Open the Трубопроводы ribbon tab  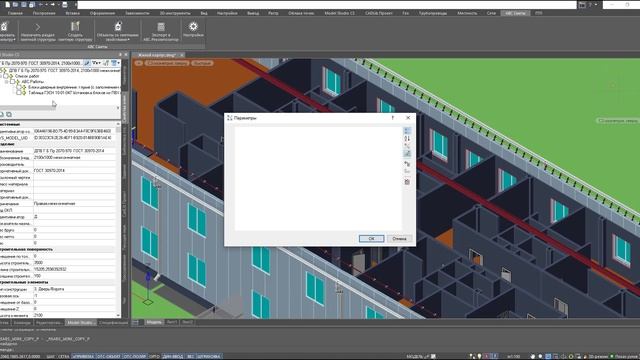tap(433, 13)
